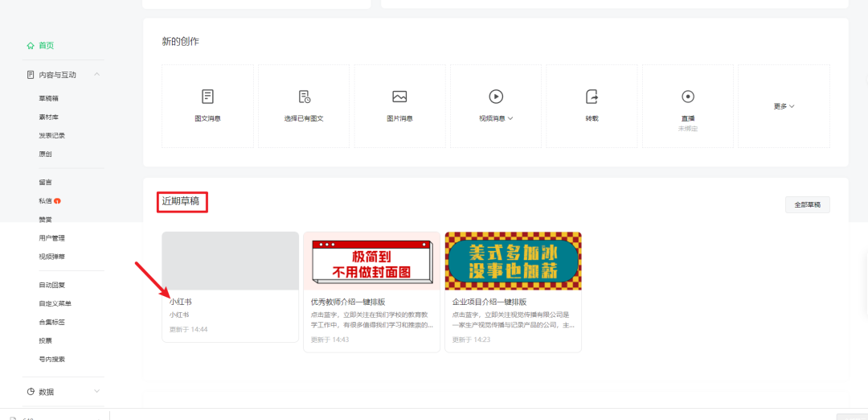Open 素材库 in the sidebar
Screen dimensions: 868x420
[48, 117]
